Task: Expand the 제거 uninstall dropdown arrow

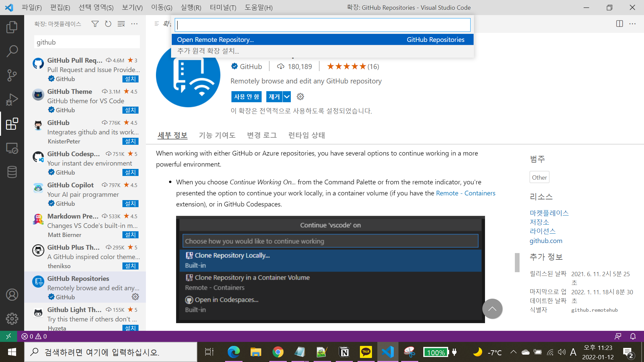Action: point(287,97)
